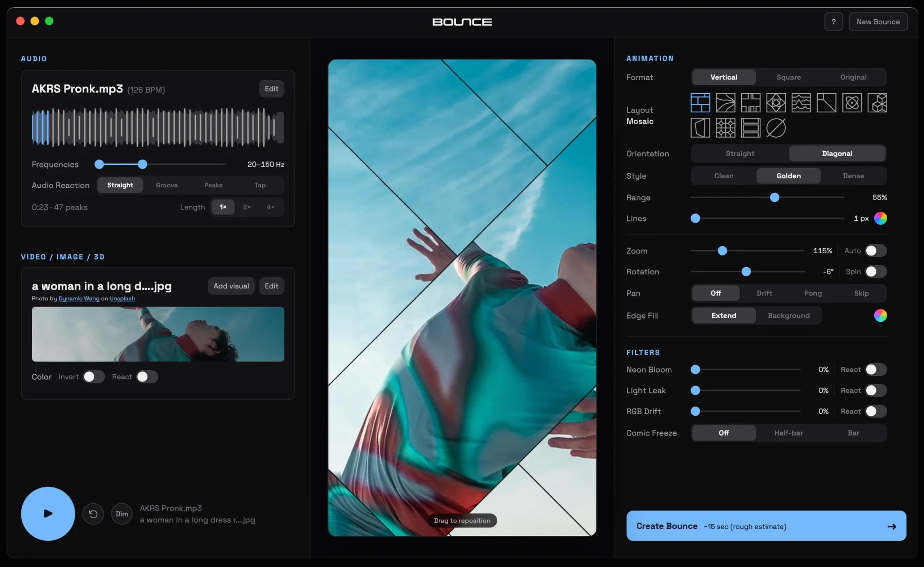Set Orientation to Straight

pyautogui.click(x=740, y=154)
